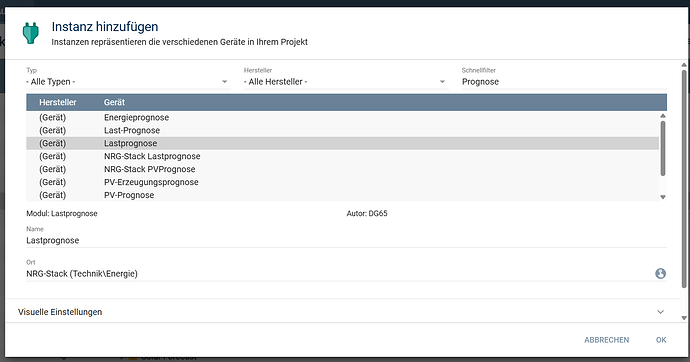Screen dimensions: 690x362
Task: Click dialog scrollbar up arrow
Action: click(x=684, y=65)
